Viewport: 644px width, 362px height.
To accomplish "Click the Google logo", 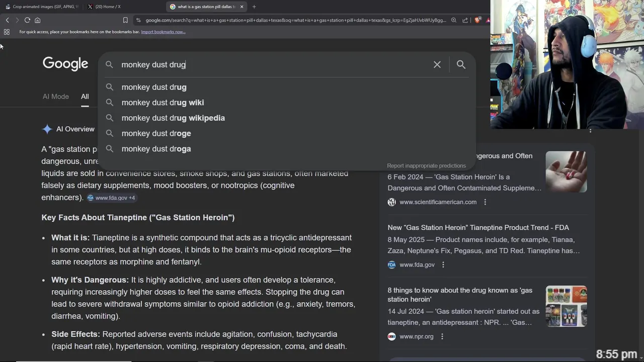I will point(65,64).
